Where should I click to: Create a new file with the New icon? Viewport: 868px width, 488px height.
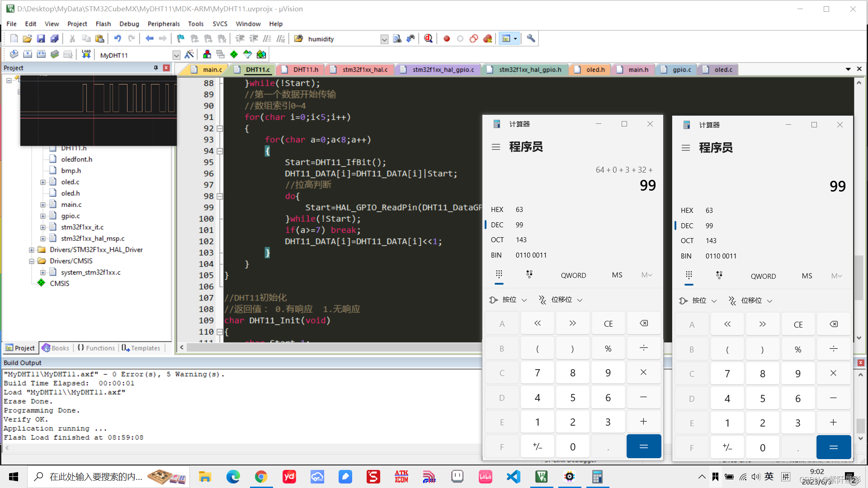point(14,39)
